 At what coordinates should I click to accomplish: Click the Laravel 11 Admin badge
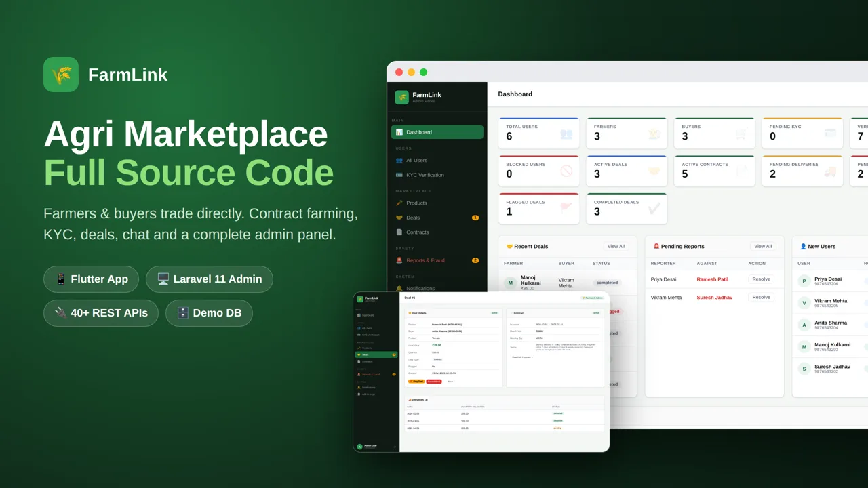point(210,279)
